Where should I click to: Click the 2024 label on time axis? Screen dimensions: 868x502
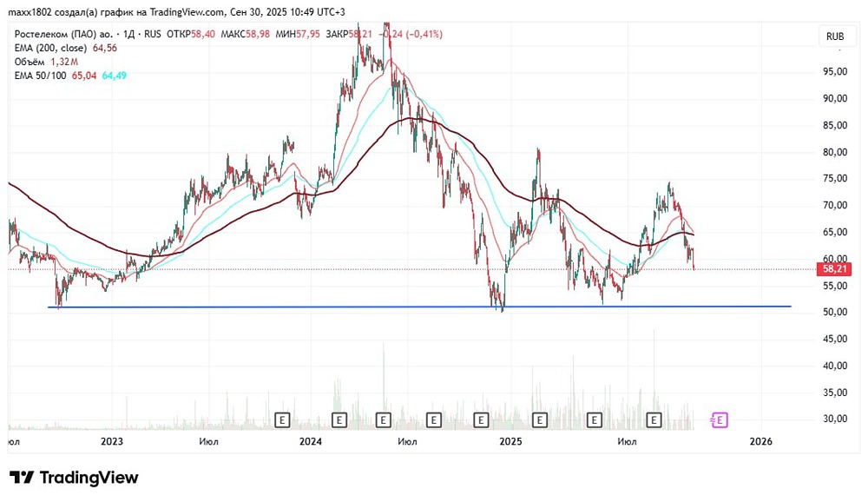pos(311,441)
